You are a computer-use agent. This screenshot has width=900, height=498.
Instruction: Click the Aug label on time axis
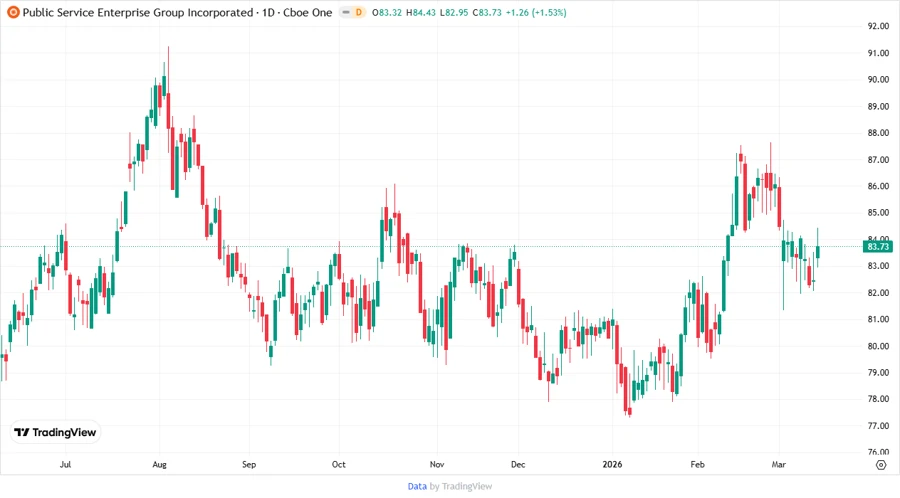click(x=160, y=464)
